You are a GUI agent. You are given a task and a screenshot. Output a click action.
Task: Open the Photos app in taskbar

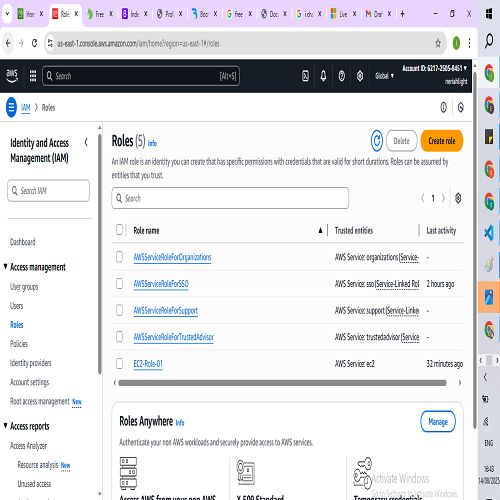point(489,297)
